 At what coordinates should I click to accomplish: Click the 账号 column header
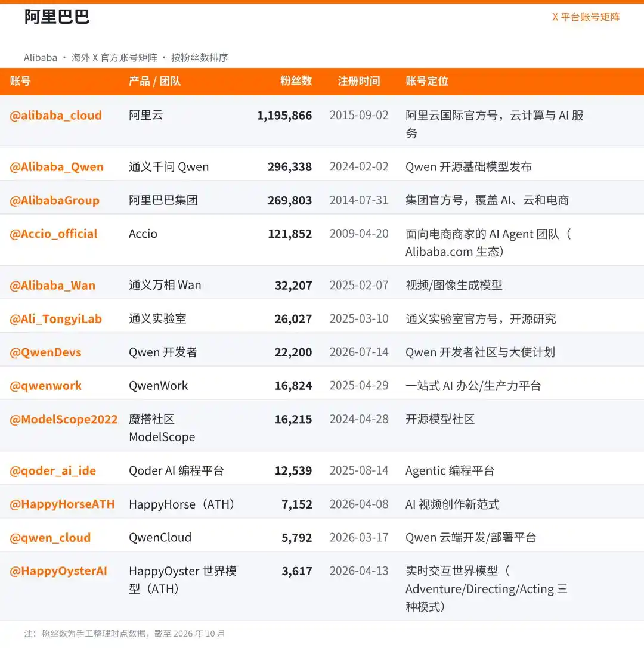[20, 81]
